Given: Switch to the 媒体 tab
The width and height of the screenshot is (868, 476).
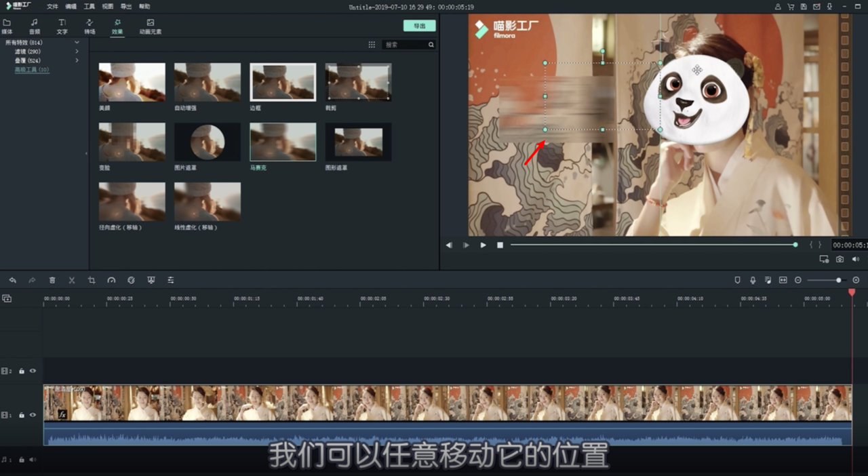Looking at the screenshot, I should point(7,26).
